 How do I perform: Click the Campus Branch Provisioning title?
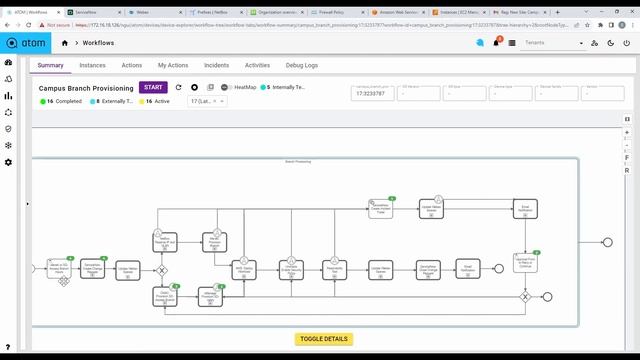86,88
